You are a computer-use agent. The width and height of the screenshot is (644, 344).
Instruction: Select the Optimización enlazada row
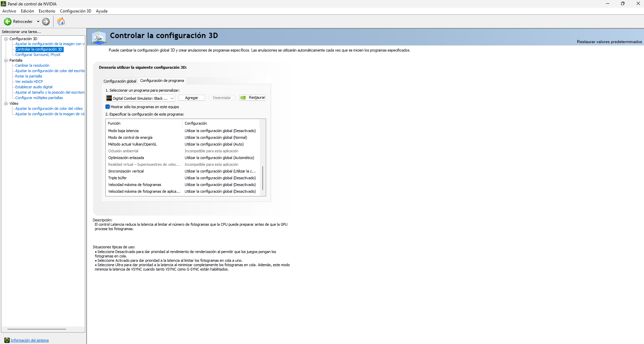click(183, 158)
